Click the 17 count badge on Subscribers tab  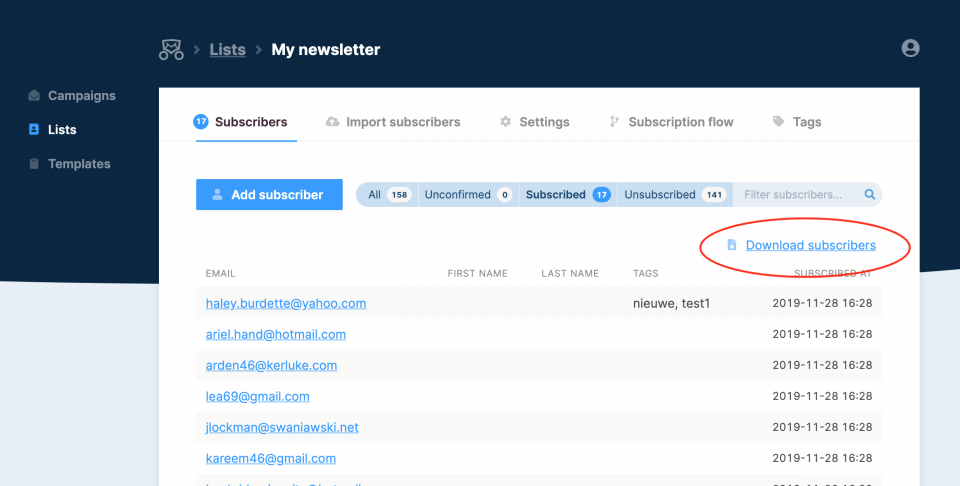201,121
